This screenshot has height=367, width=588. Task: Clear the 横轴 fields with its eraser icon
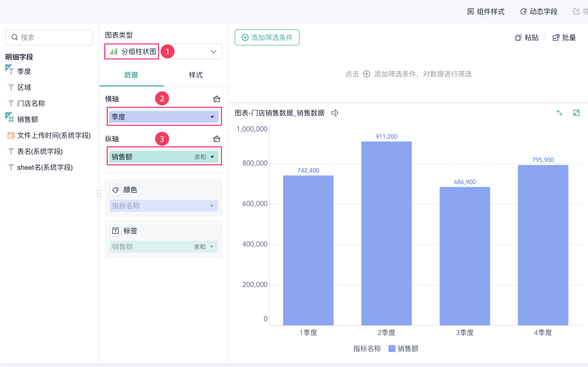[x=217, y=99]
